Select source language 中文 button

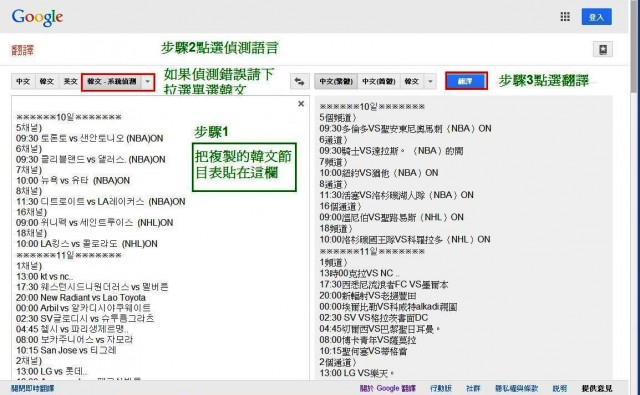click(23, 82)
